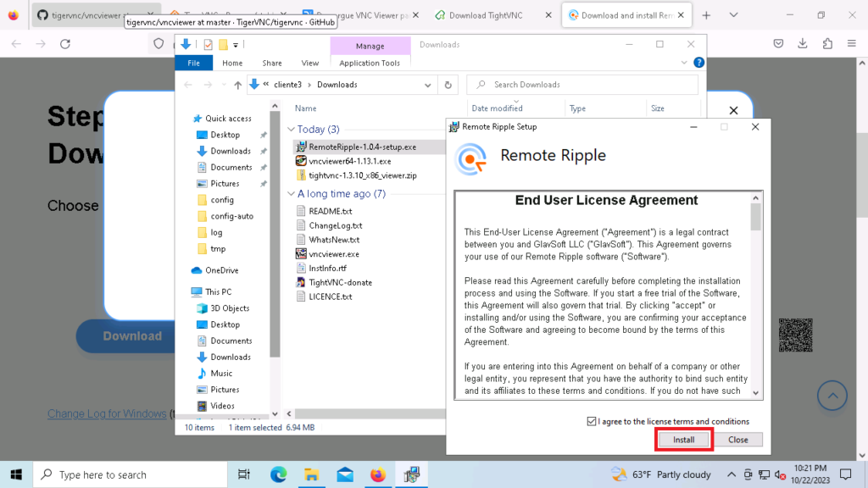Open Customize Quick Access Toolbar dropdown
This screenshot has width=868, height=488.
[x=236, y=45]
